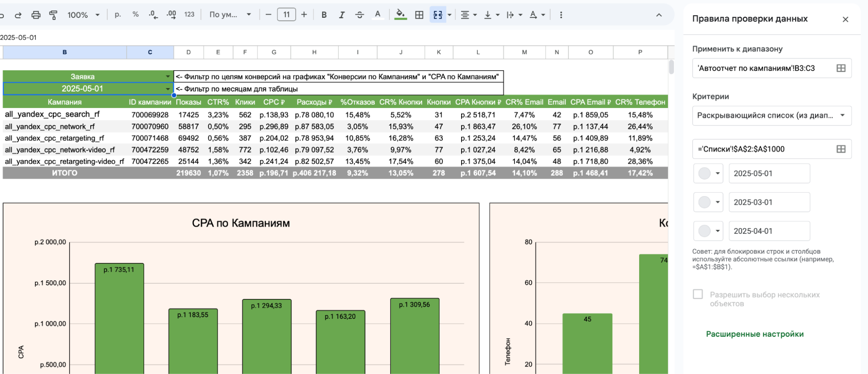
Task: Expand the font family dropdown
Action: coord(230,15)
